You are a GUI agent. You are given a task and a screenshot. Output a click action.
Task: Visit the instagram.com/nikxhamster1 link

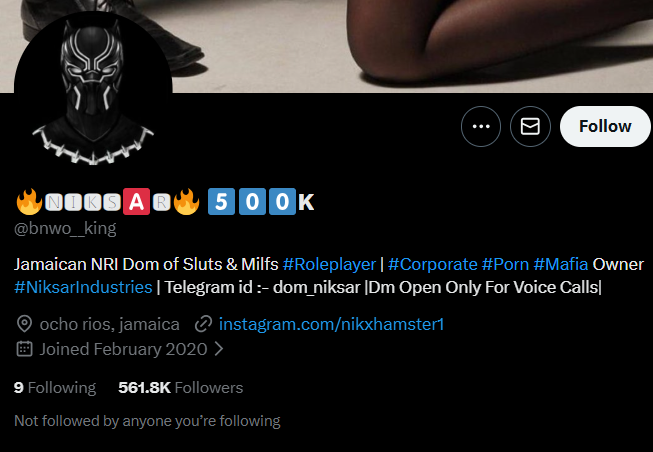click(331, 324)
